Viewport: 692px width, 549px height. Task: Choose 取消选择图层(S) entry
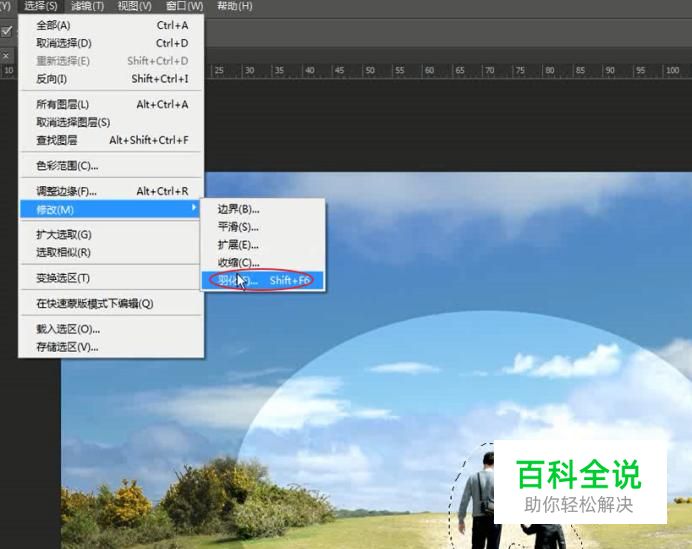pyautogui.click(x=111, y=122)
